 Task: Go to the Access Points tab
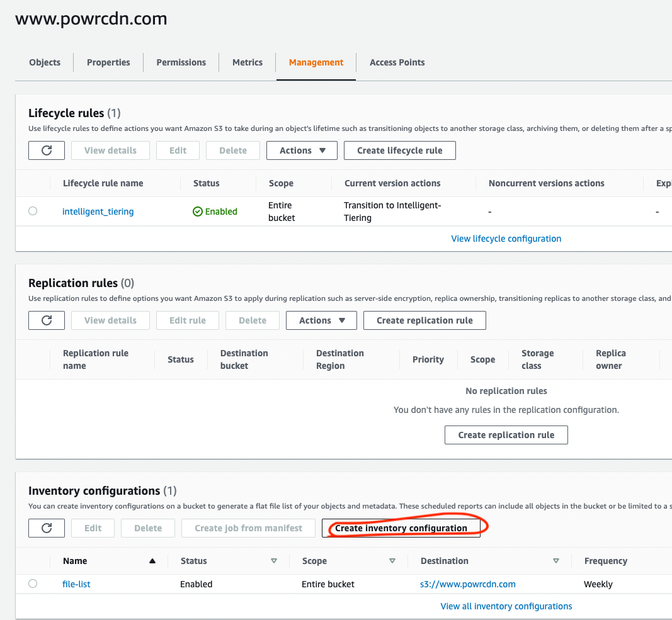pyautogui.click(x=397, y=62)
